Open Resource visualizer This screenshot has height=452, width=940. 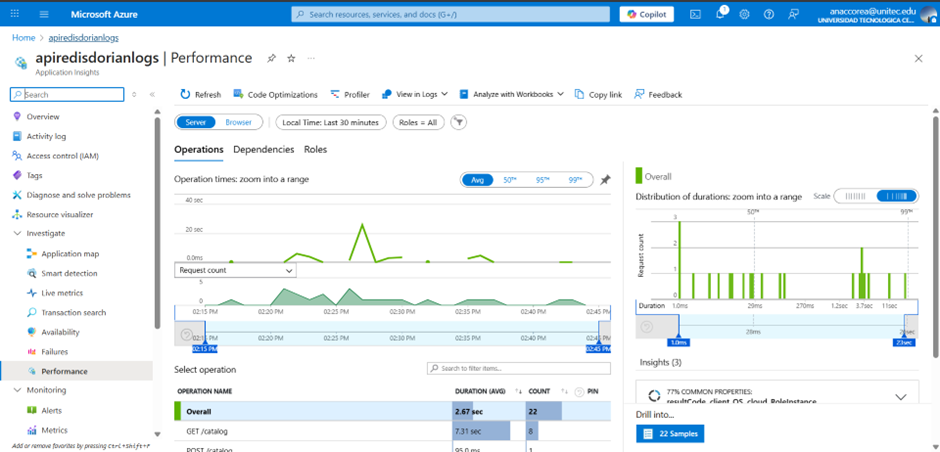tap(59, 214)
